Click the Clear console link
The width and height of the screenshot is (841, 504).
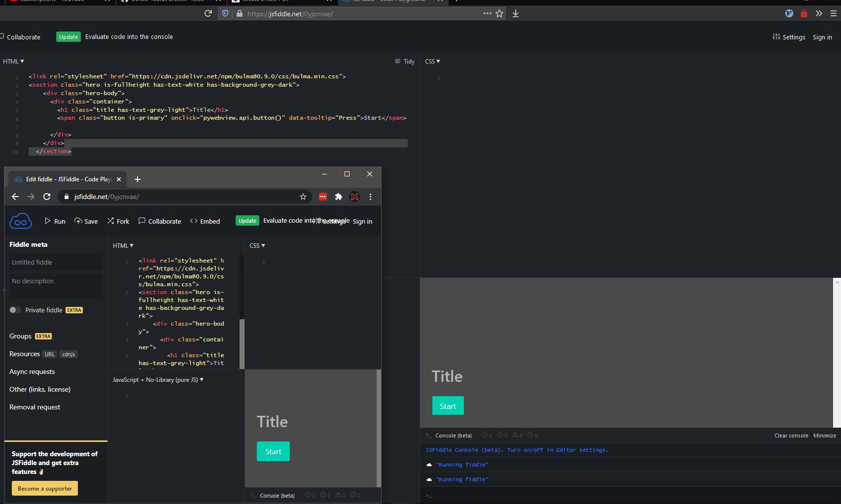791,436
